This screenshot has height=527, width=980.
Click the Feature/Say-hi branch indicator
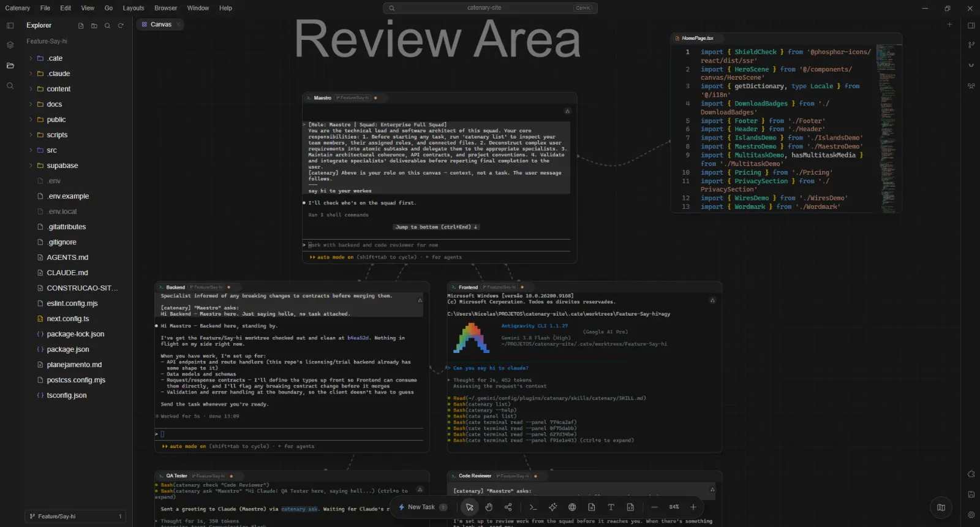75,517
